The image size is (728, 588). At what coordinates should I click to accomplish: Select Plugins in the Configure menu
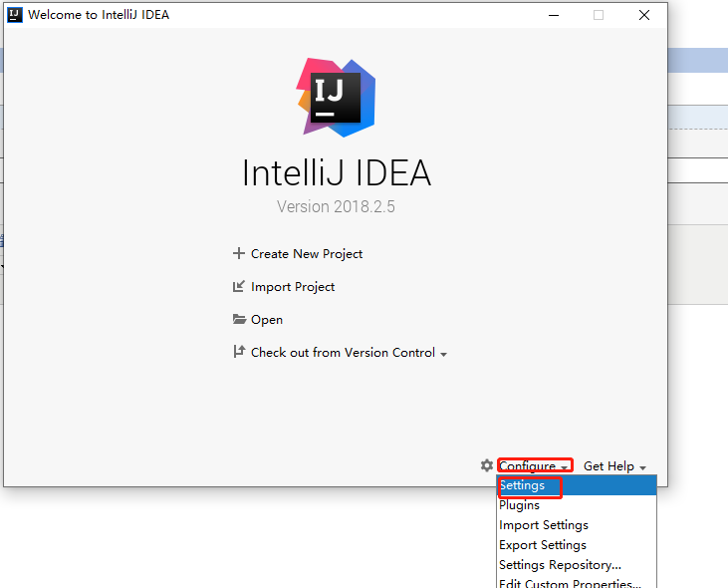click(577, 505)
